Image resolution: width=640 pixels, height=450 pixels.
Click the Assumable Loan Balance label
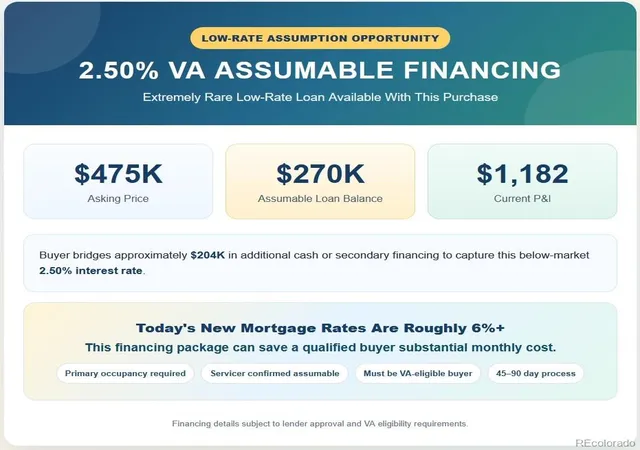pos(320,199)
